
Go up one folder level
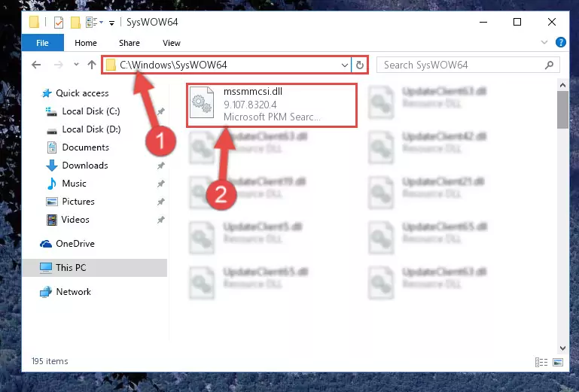pos(92,65)
